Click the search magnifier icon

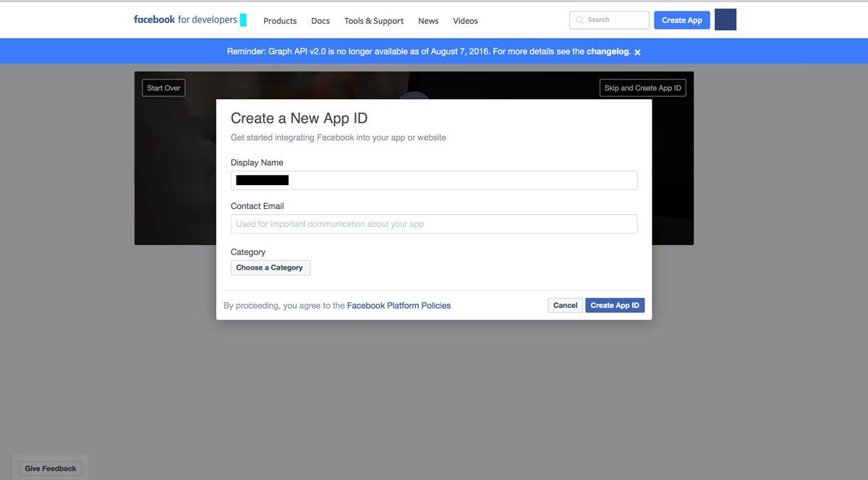(x=579, y=20)
